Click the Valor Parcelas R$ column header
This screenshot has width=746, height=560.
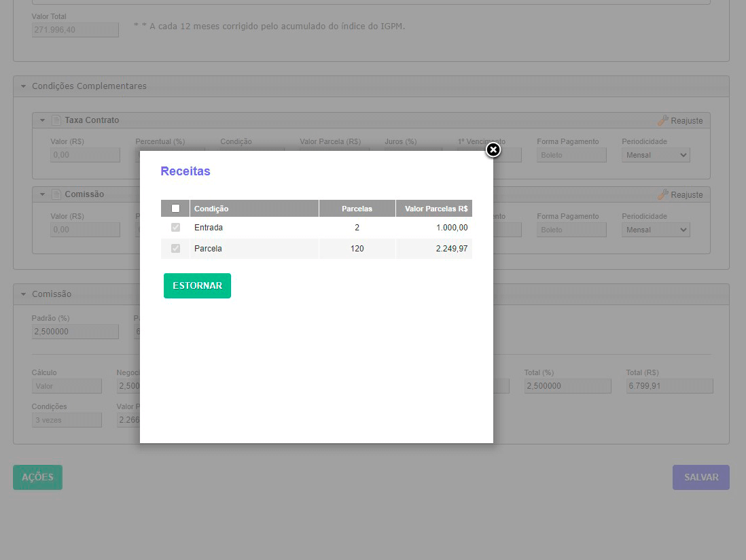(x=435, y=209)
